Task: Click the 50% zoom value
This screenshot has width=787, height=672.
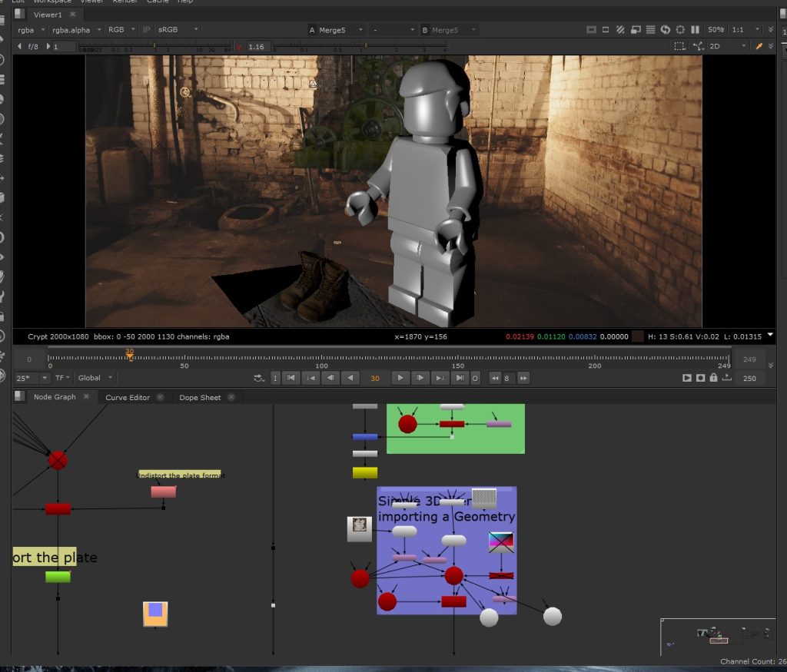Action: click(716, 30)
